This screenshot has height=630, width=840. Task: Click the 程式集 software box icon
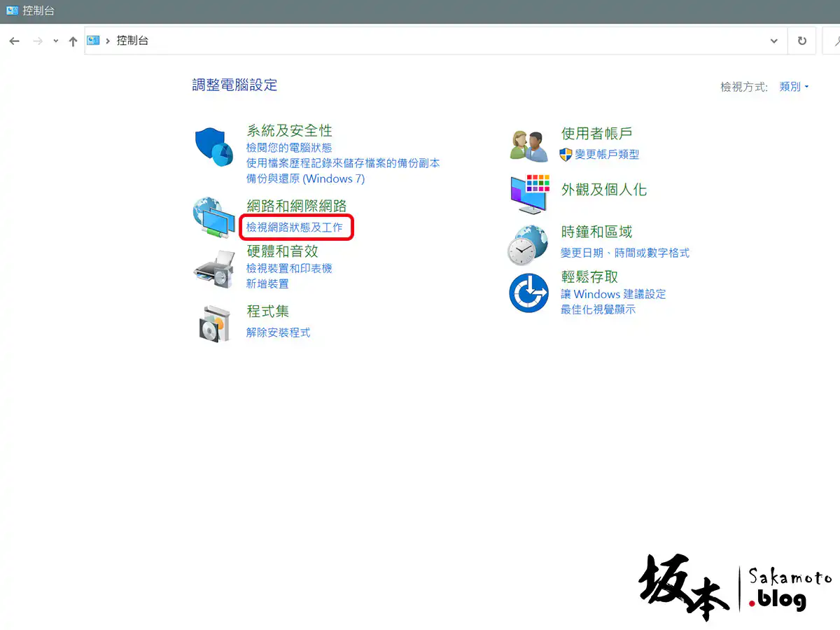[213, 323]
